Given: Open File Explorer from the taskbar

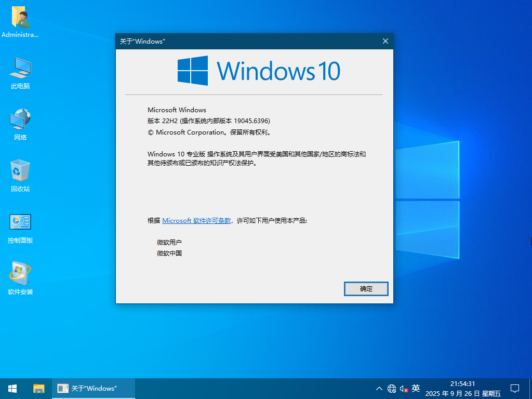Looking at the screenshot, I should point(39,389).
